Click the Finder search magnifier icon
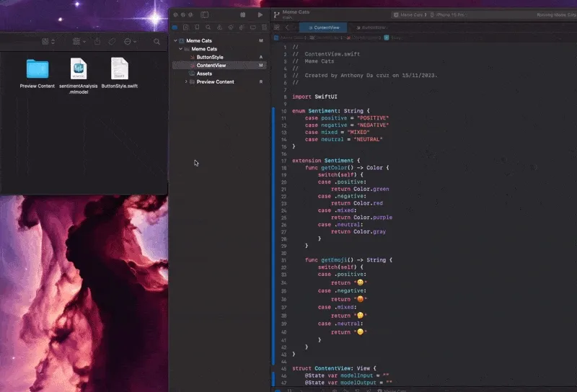Viewport: 577px width, 392px height. (157, 42)
